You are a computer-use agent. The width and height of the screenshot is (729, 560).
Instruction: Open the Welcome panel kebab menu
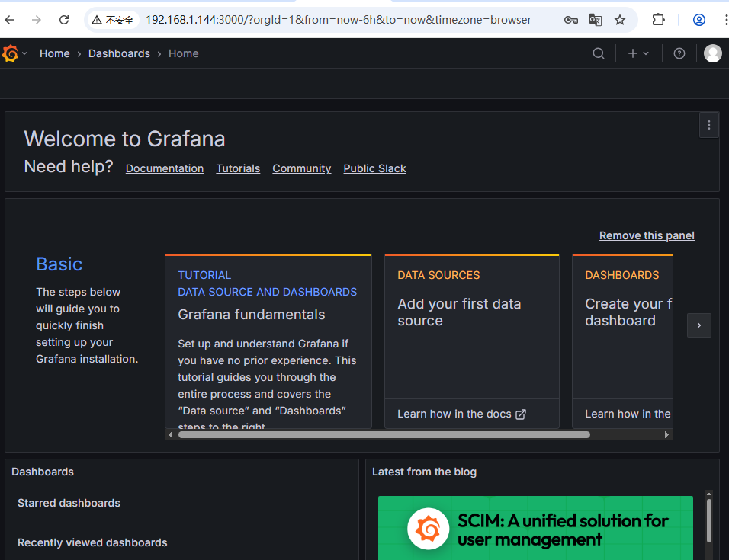[x=708, y=125]
